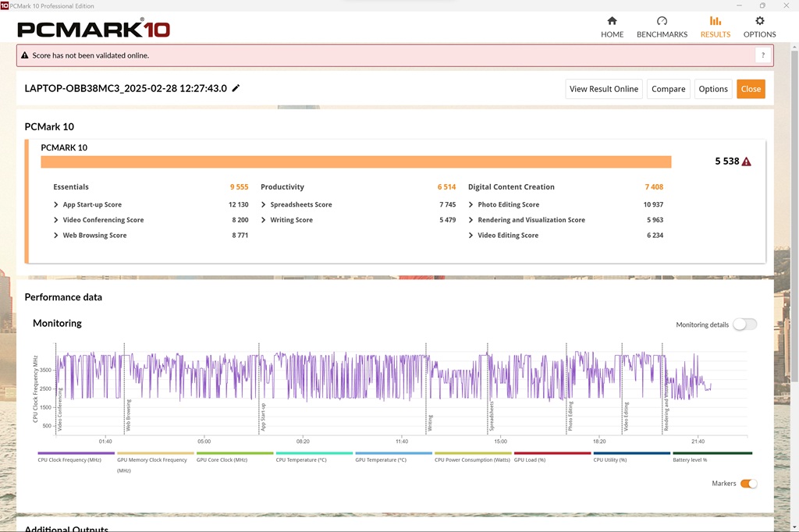Screen dimensions: 799x532
Task: Select CPU Clock Frequency legend swatch
Action: click(76, 453)
